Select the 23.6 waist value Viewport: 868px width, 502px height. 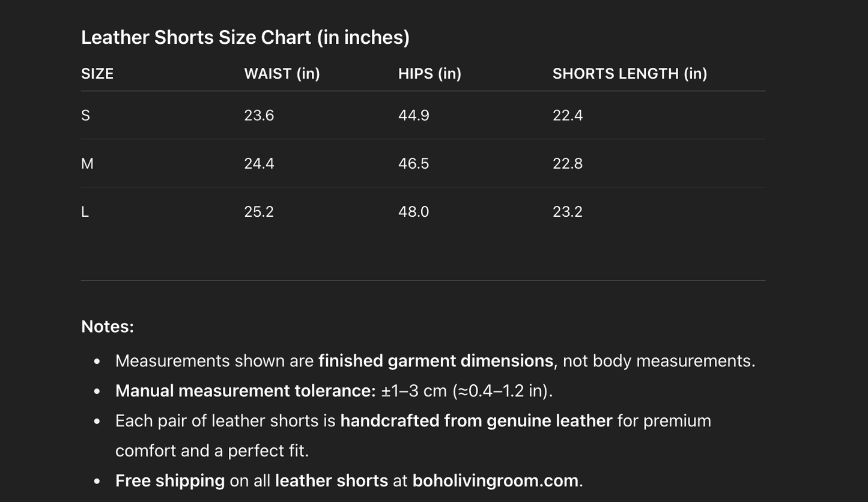(259, 115)
